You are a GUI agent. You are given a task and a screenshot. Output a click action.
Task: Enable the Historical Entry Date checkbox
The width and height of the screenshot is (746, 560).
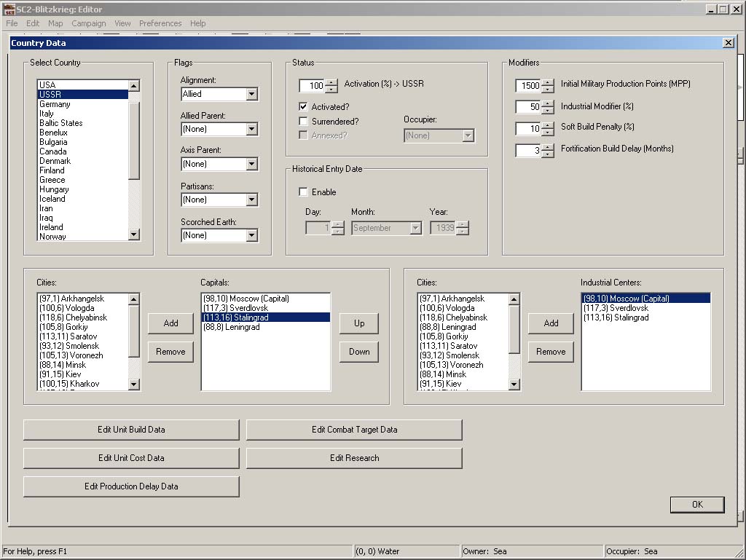coord(304,192)
